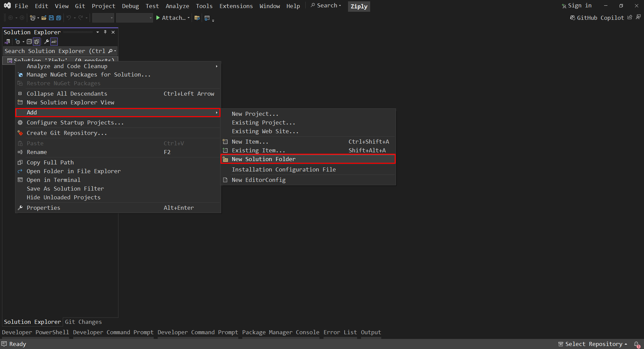Close the Solution Explorer panel
Screen dimensions: 644x349
[113, 32]
